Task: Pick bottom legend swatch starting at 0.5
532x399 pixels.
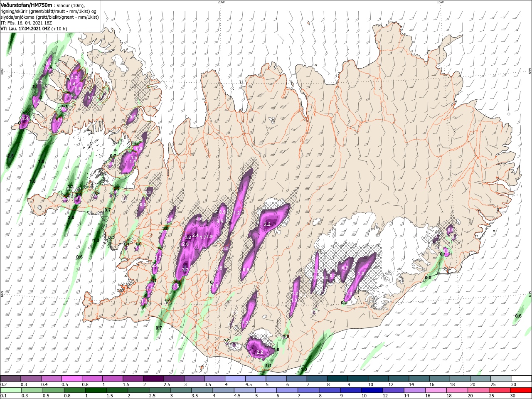Action: tap(54, 390)
